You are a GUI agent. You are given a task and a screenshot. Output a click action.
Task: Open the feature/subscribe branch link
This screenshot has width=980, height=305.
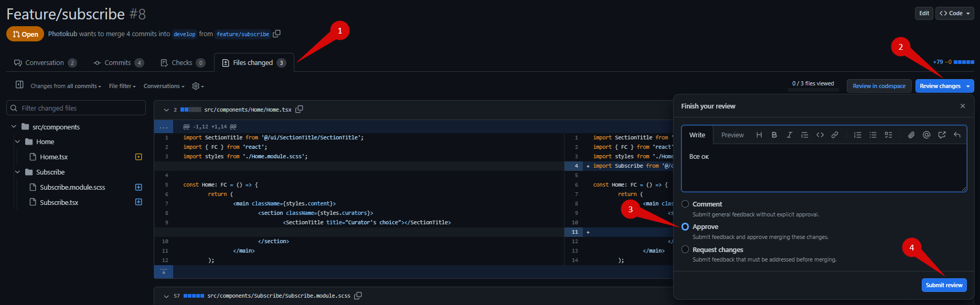242,34
